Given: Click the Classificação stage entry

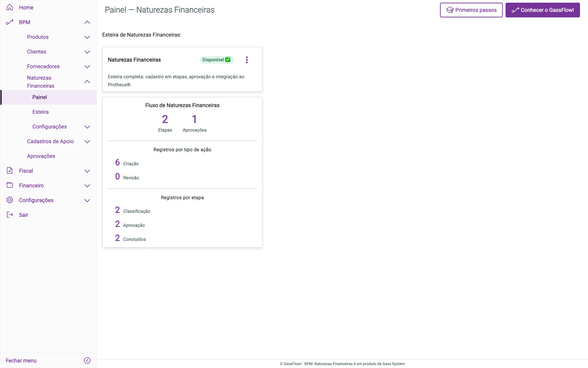Looking at the screenshot, I should click(133, 210).
